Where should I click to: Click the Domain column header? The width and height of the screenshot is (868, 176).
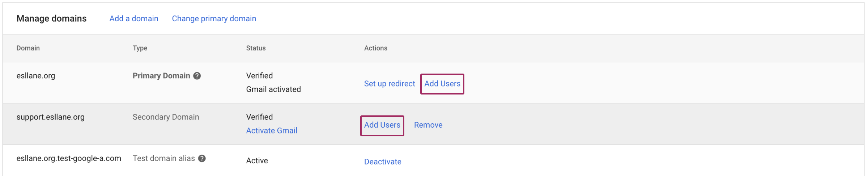28,48
